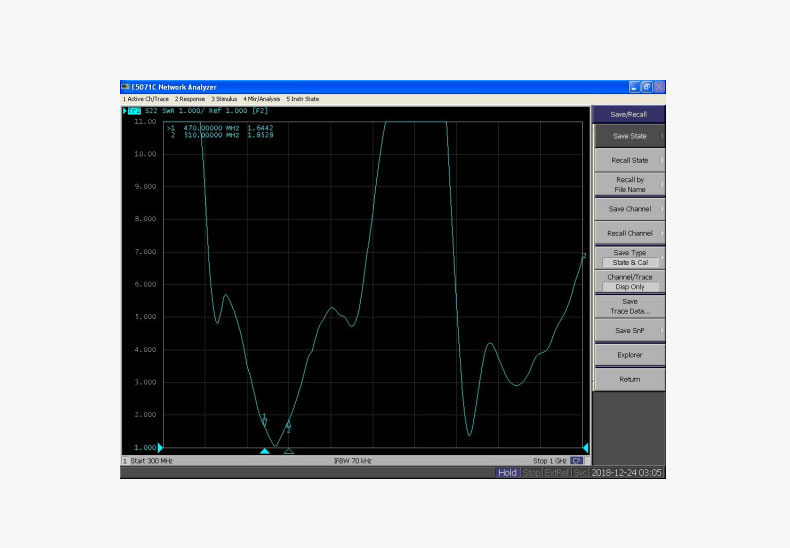This screenshot has height=548, width=790.
Task: Click hollow marker 2 triangle on frequency axis
Action: pyautogui.click(x=289, y=451)
